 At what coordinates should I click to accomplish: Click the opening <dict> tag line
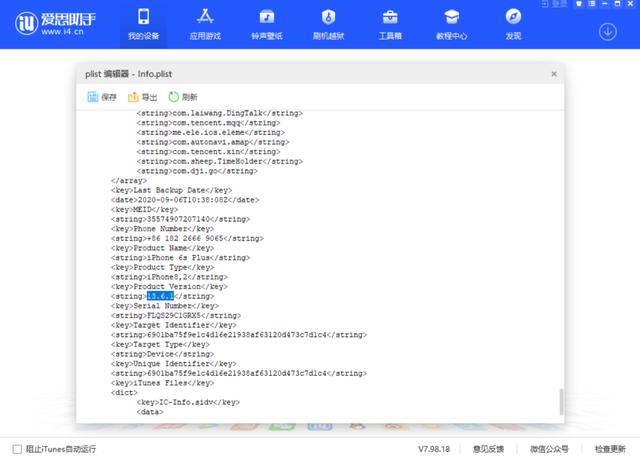[x=124, y=393]
